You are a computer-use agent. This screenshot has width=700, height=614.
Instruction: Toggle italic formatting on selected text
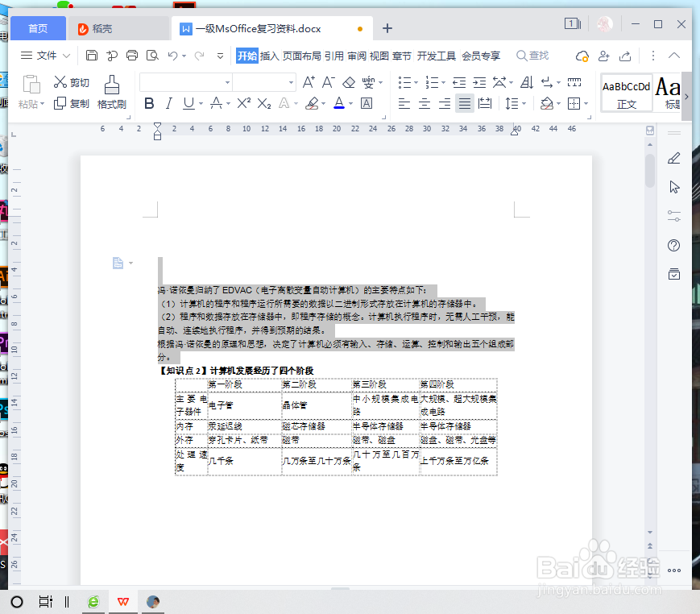[168, 103]
